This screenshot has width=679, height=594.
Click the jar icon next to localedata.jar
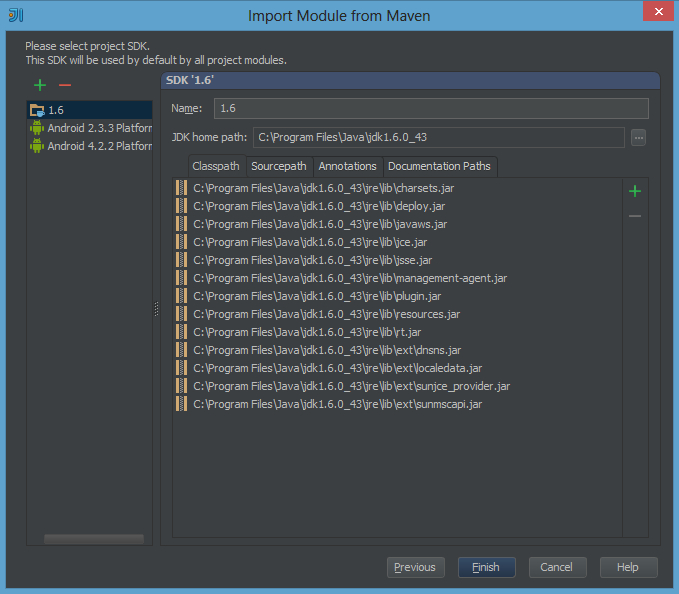tap(181, 368)
